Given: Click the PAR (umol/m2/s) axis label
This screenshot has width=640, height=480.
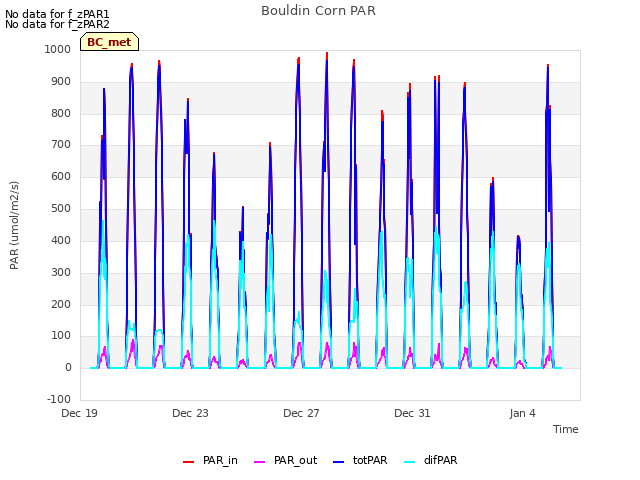Looking at the screenshot, I should pos(14,225).
